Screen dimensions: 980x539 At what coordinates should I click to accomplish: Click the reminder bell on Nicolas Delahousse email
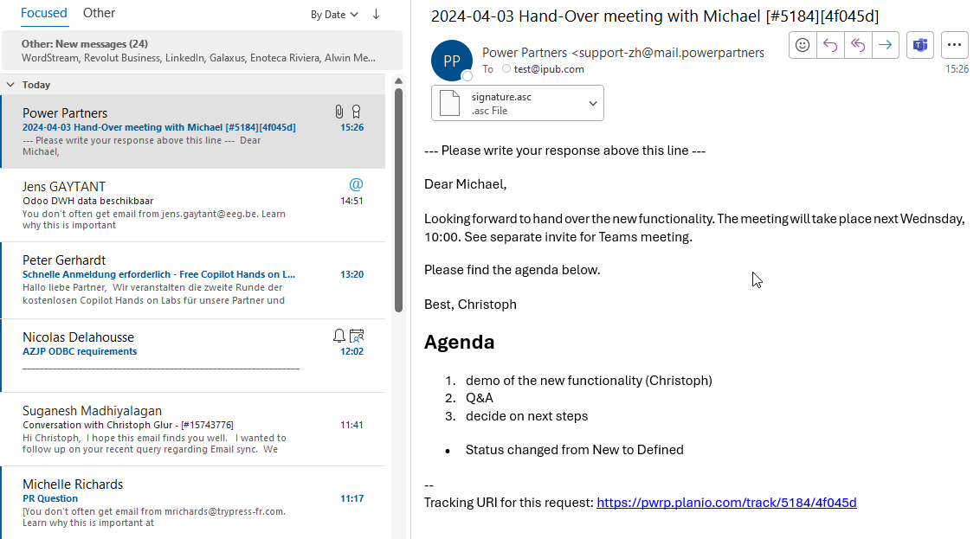338,336
